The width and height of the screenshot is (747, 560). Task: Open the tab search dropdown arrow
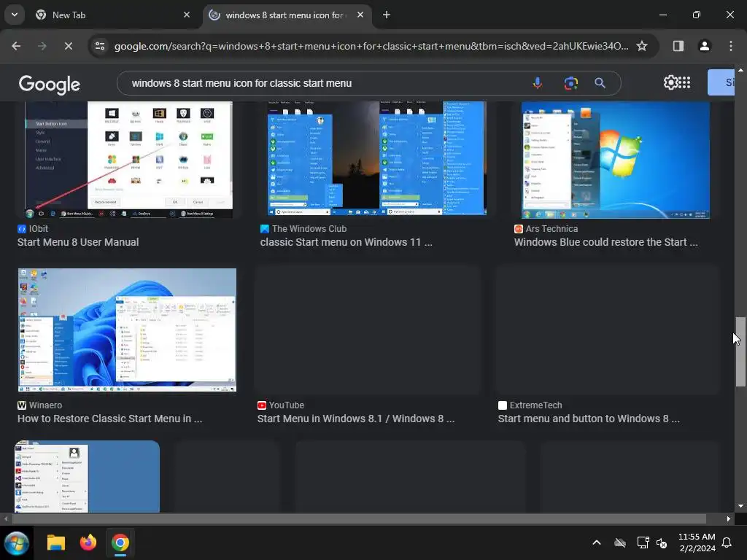tap(15, 15)
